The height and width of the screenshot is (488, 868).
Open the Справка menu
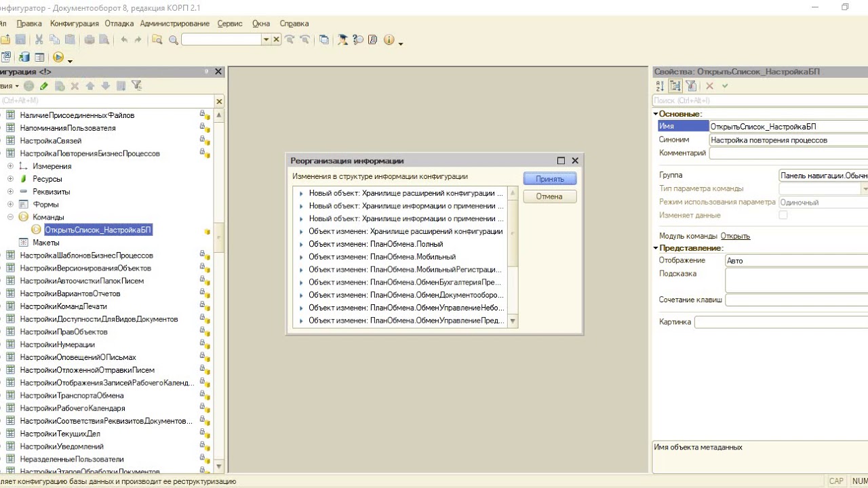click(294, 24)
